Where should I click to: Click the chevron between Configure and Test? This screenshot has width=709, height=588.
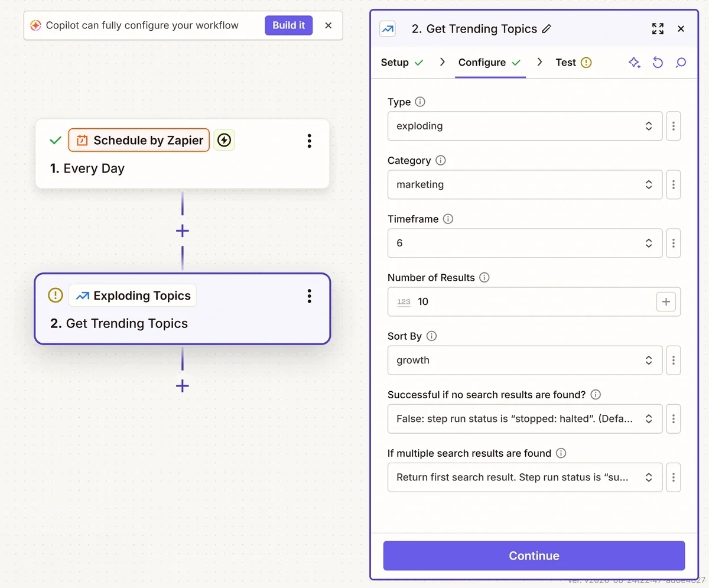(x=539, y=62)
